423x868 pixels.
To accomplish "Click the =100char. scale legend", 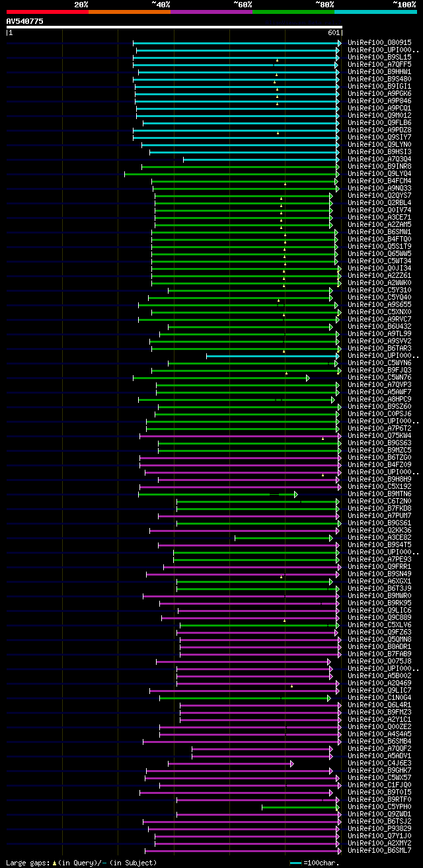I will click(x=315, y=863).
